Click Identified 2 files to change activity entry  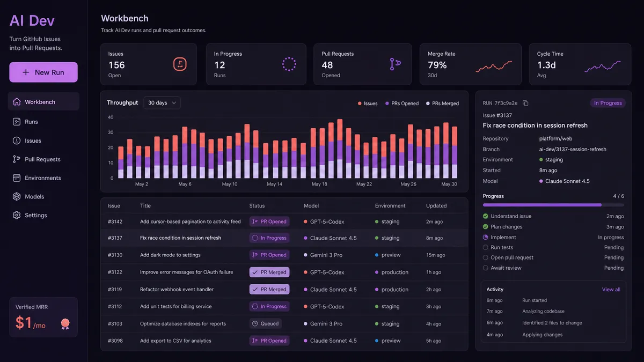tap(552, 323)
